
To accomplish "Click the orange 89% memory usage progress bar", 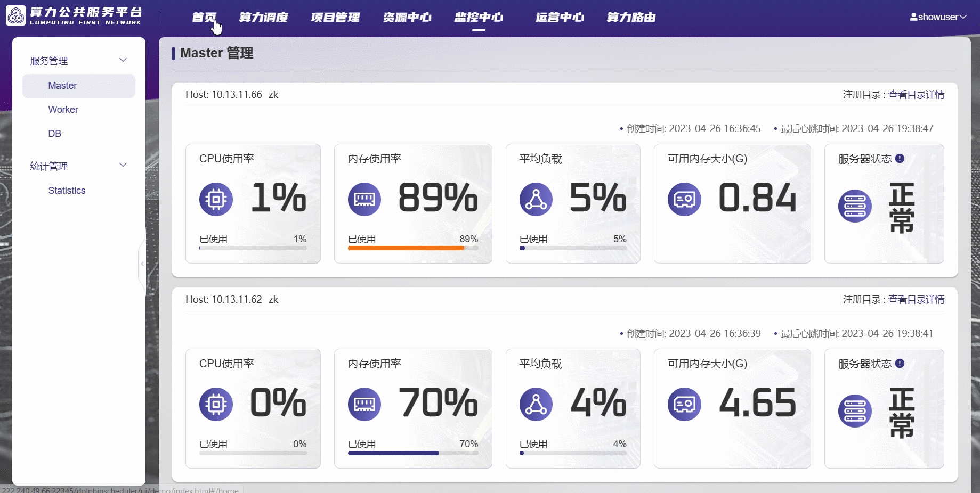I will (x=406, y=248).
